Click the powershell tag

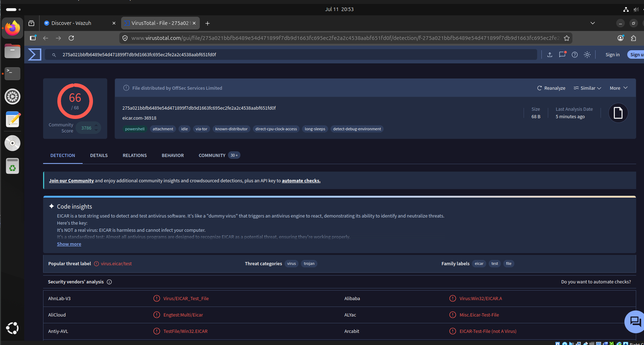pos(135,129)
